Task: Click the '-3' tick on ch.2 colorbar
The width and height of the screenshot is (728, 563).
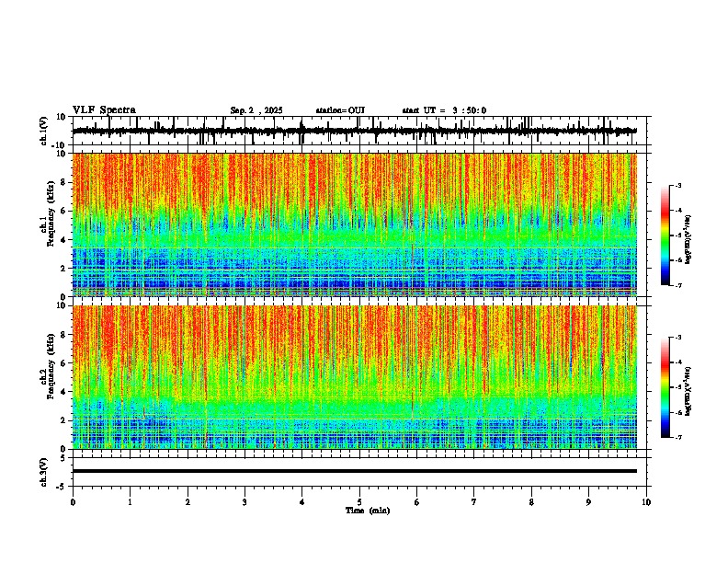Action: 677,337
